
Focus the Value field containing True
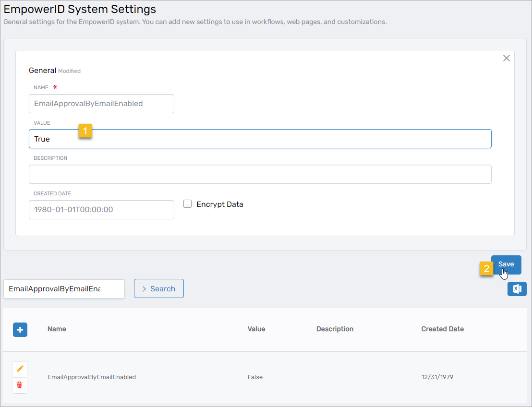(260, 139)
